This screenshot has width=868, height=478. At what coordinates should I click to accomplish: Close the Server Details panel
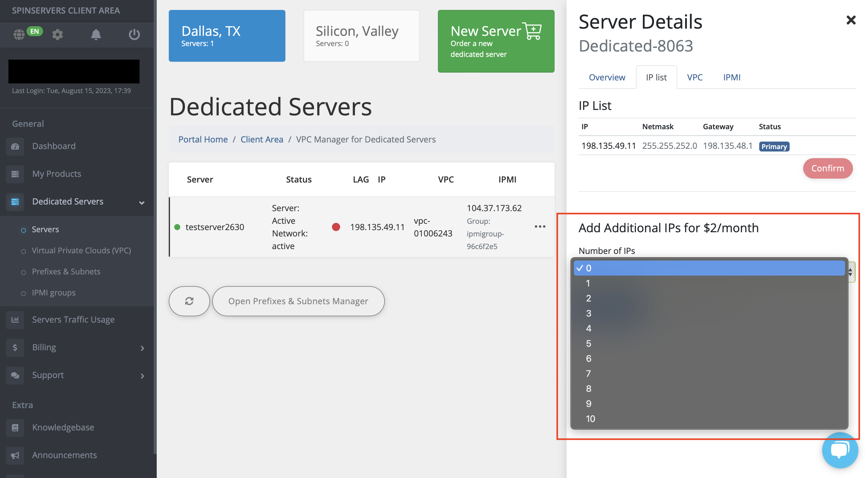click(851, 20)
